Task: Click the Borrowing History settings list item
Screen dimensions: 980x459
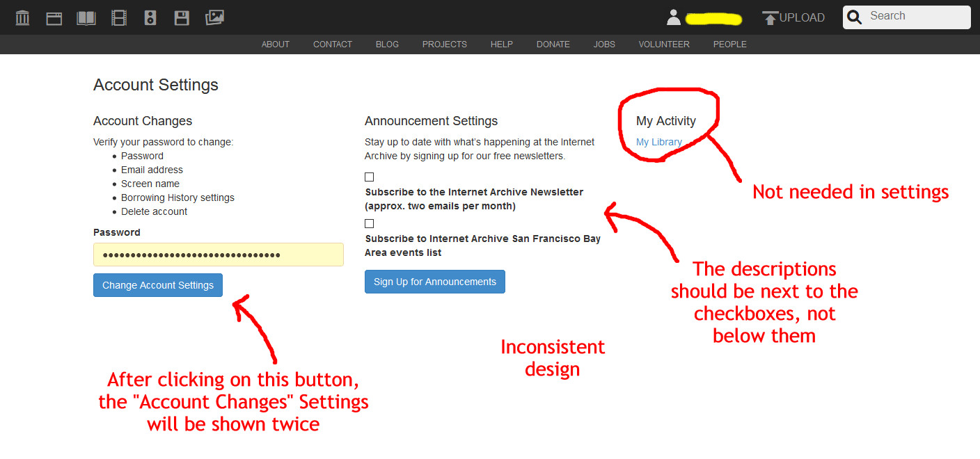Action: tap(177, 198)
